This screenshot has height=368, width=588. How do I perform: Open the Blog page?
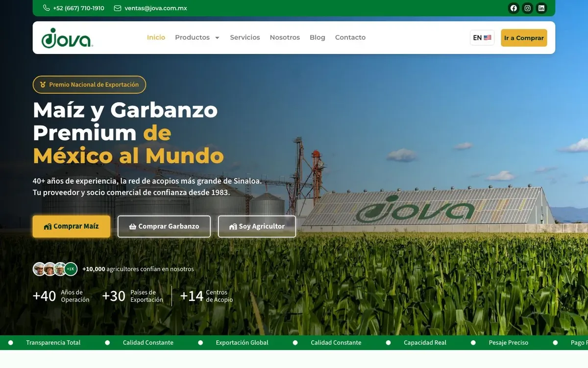click(x=318, y=37)
